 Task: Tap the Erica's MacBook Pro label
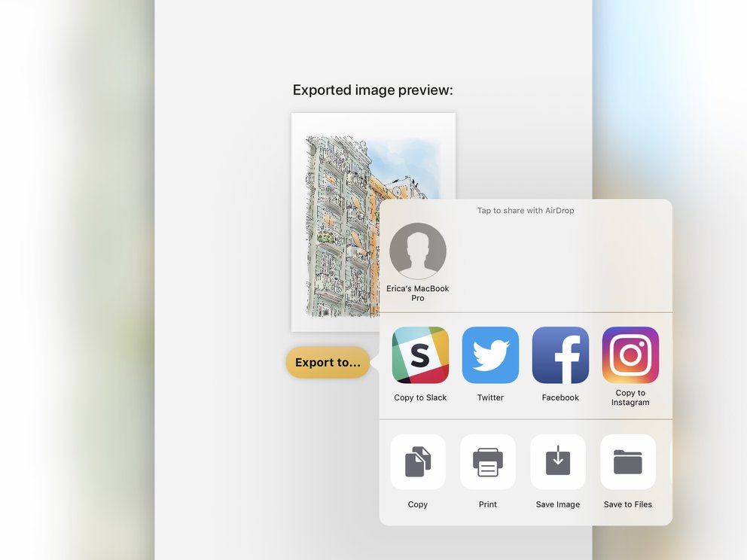pyautogui.click(x=418, y=293)
